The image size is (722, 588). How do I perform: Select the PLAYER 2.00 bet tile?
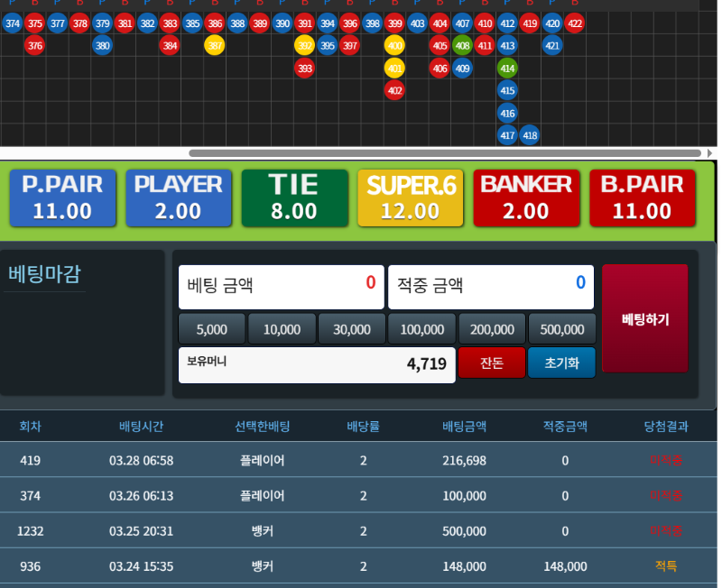pos(179,198)
